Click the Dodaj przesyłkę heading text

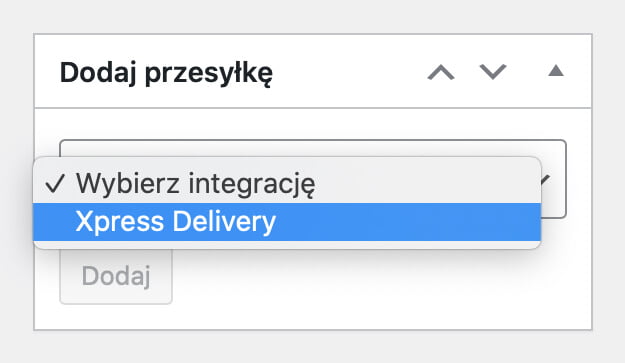(x=166, y=73)
